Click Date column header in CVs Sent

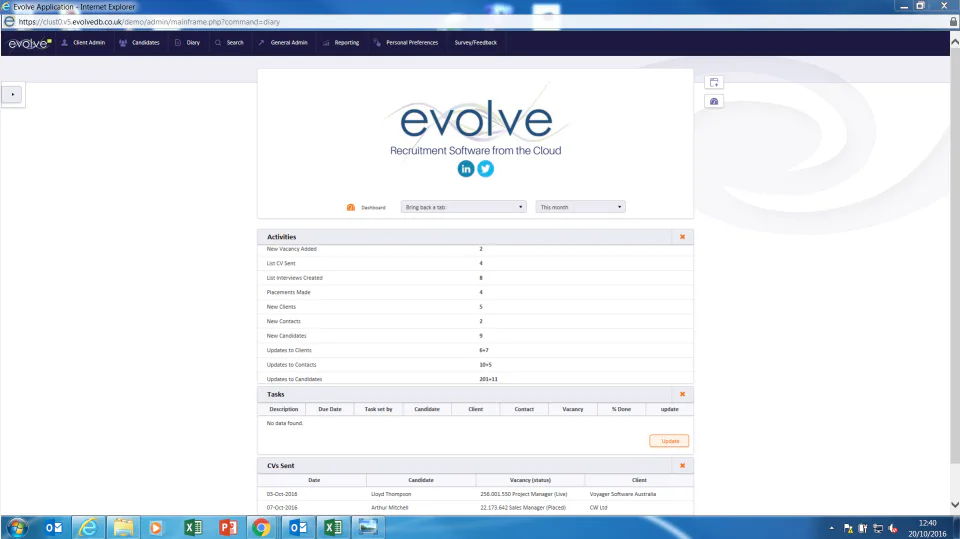click(314, 480)
